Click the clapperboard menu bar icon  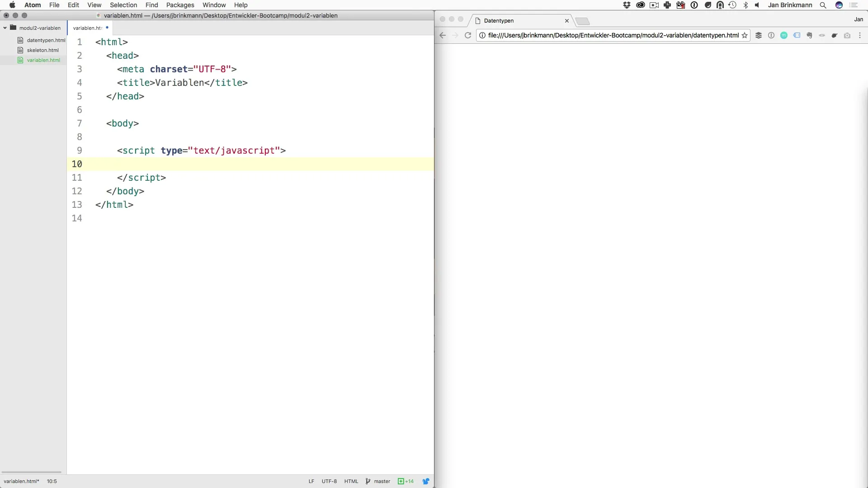680,5
